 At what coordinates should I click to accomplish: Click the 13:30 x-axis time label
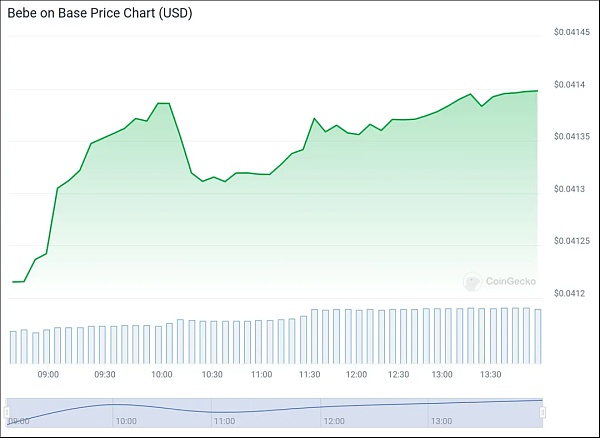(491, 374)
